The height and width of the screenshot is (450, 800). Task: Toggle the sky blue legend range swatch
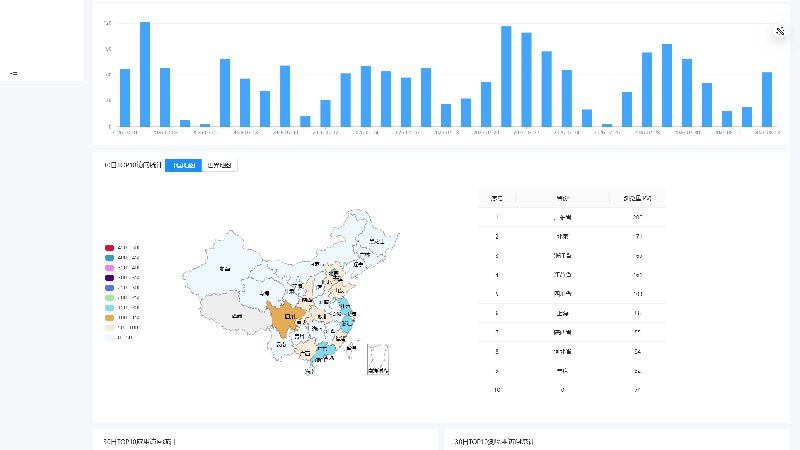109,308
